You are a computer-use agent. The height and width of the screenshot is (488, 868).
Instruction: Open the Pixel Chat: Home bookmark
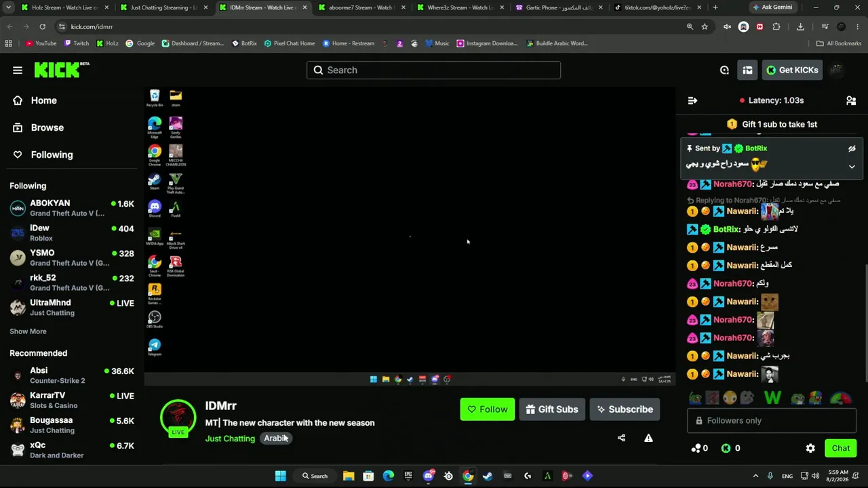tap(290, 43)
